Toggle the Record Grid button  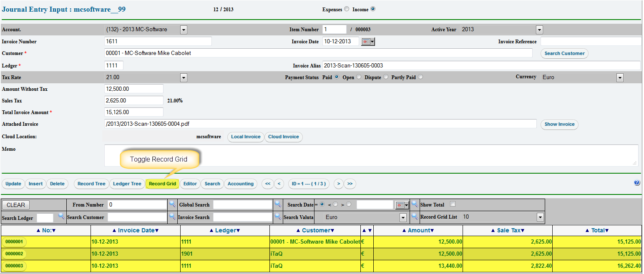tap(163, 184)
